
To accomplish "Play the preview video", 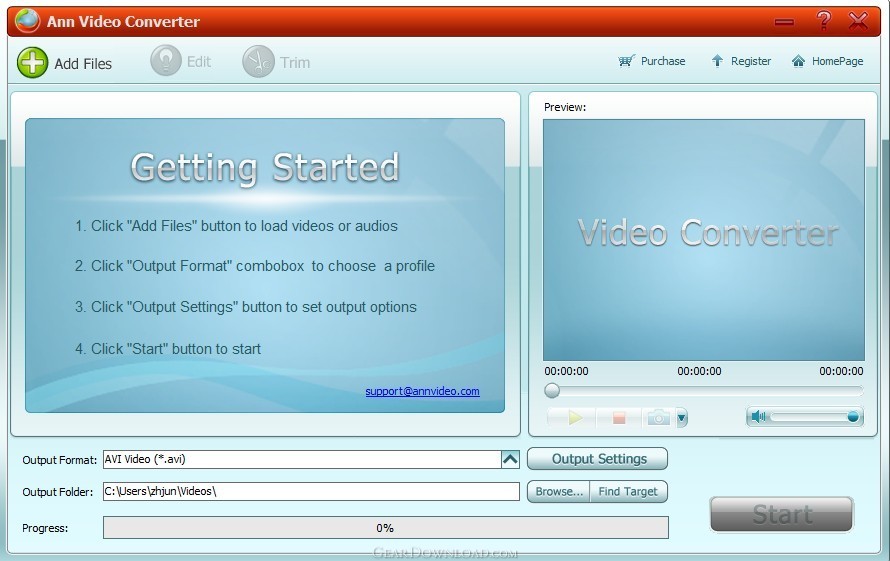I will point(575,418).
